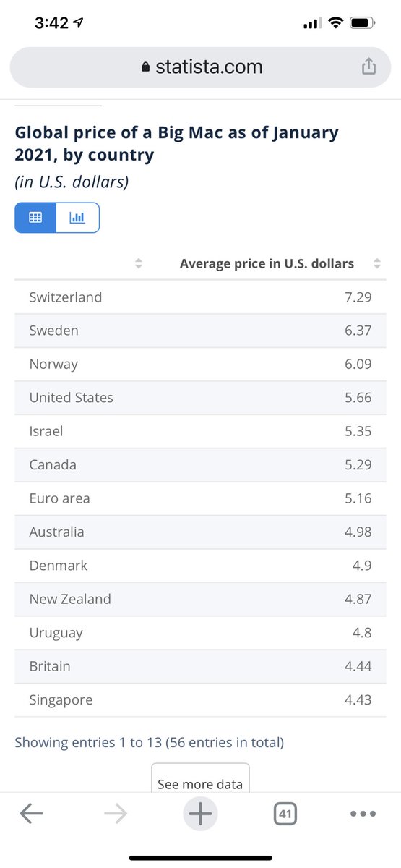The height and width of the screenshot is (868, 401).
Task: Click the Average price in U.S. dollars header
Action: (267, 263)
